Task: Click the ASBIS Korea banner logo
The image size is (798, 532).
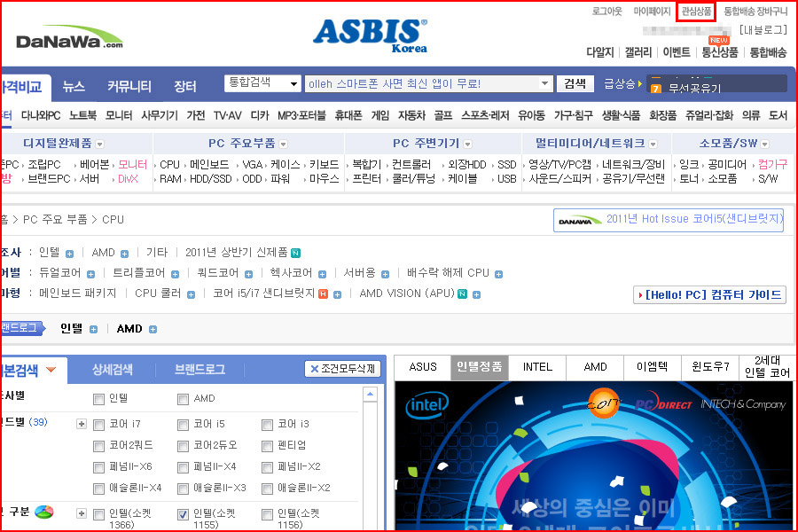Action: click(370, 36)
